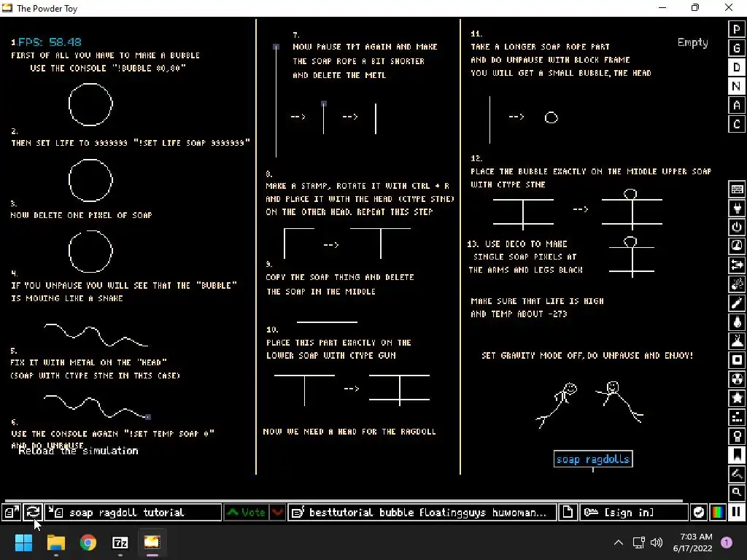Open the Tools menu (lightbulb icon)
The height and width of the screenshot is (560, 747).
tap(737, 436)
